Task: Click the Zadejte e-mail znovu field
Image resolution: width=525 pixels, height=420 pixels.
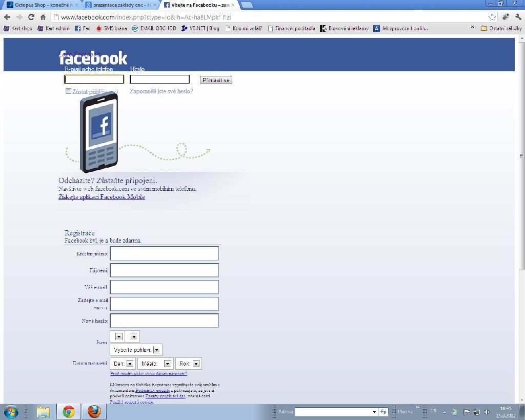Action: [164, 304]
